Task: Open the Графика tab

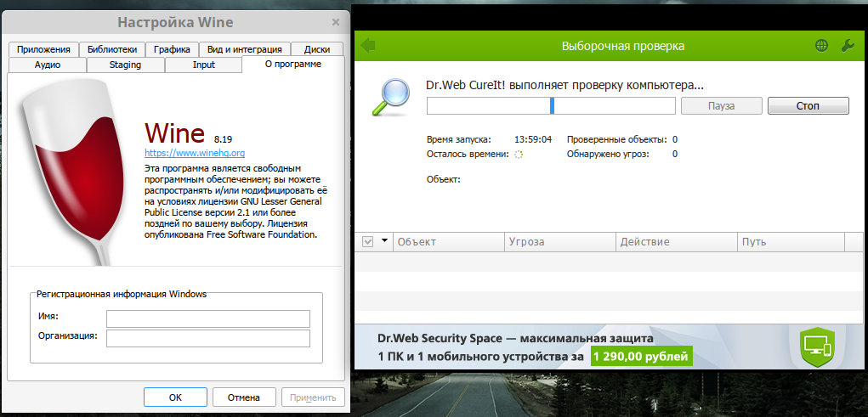Action: 173,49
